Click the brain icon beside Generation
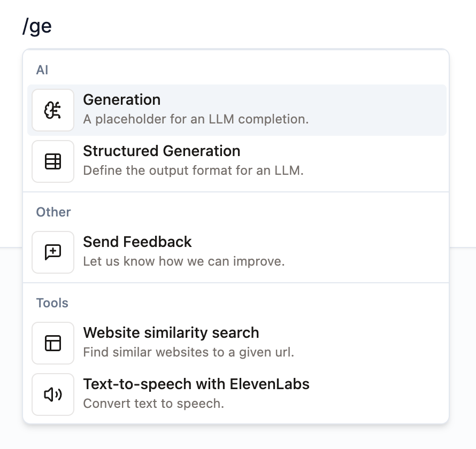The image size is (476, 449). tap(53, 110)
